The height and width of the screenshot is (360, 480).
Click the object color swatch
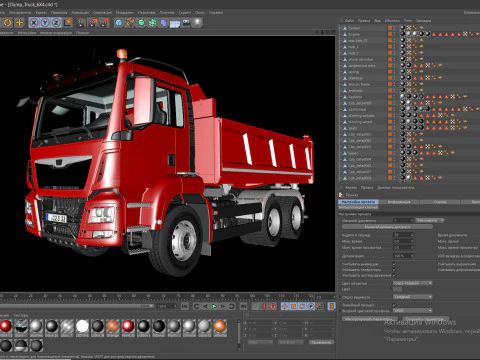click(398, 289)
